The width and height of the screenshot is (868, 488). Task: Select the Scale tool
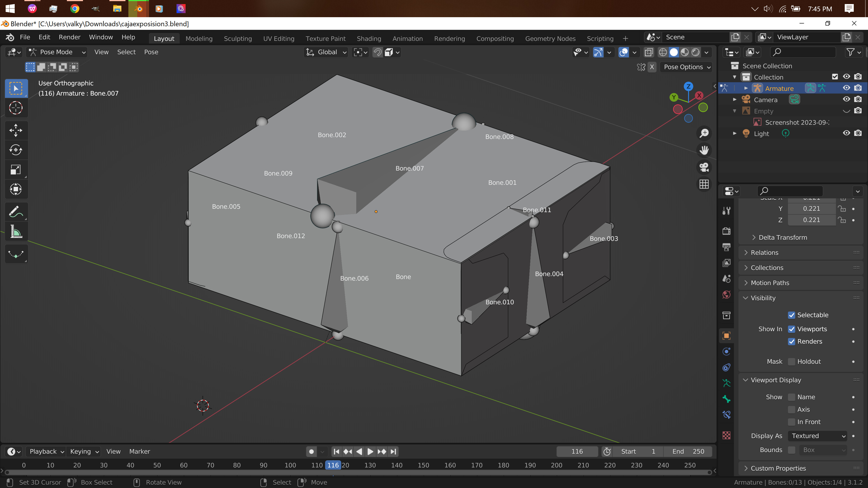16,169
